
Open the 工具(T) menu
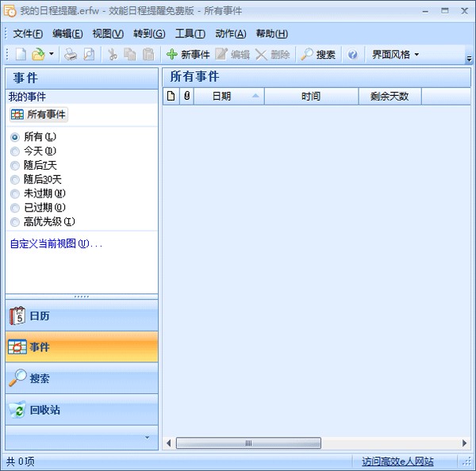pyautogui.click(x=190, y=33)
